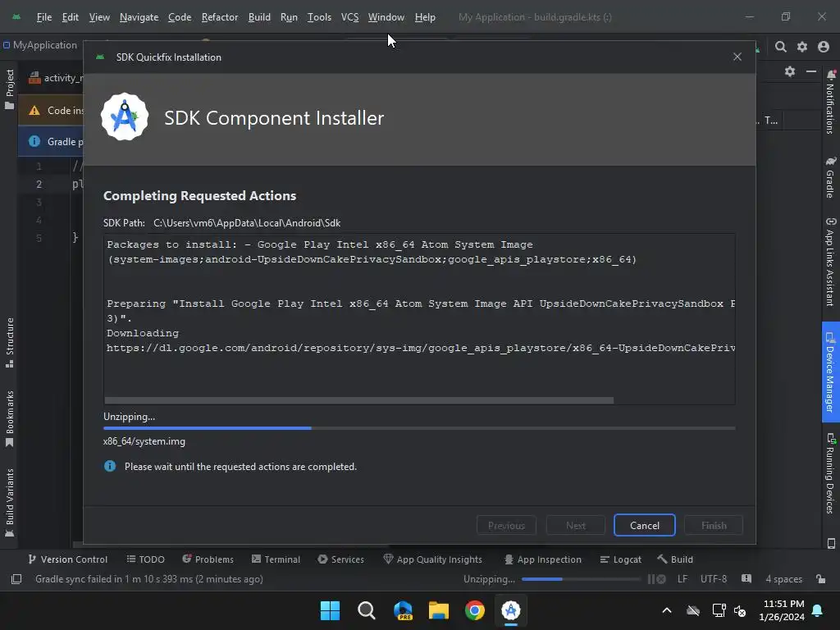Viewport: 840px width, 630px height.
Task: Open the Build menu
Action: tap(259, 17)
